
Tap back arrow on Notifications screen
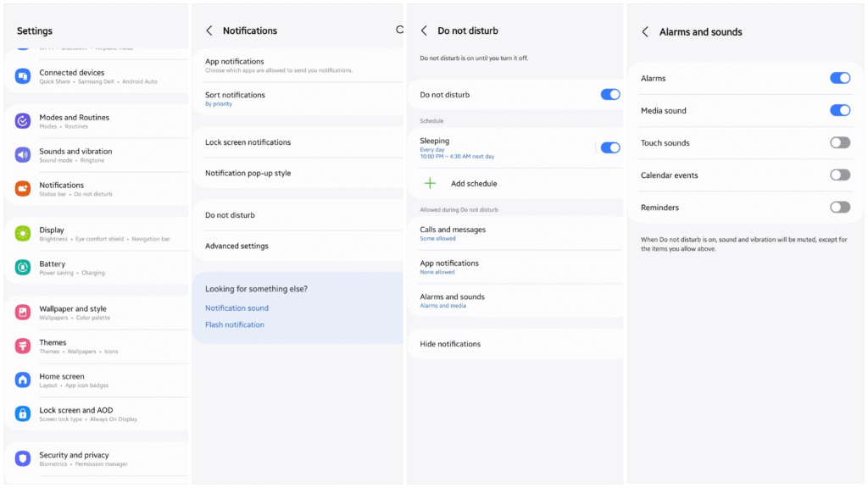click(209, 30)
